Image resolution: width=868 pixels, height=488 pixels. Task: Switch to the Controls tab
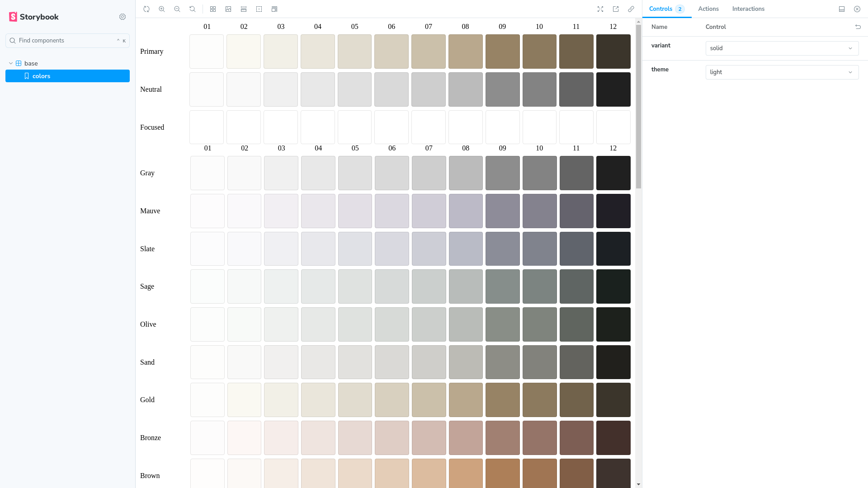click(667, 9)
